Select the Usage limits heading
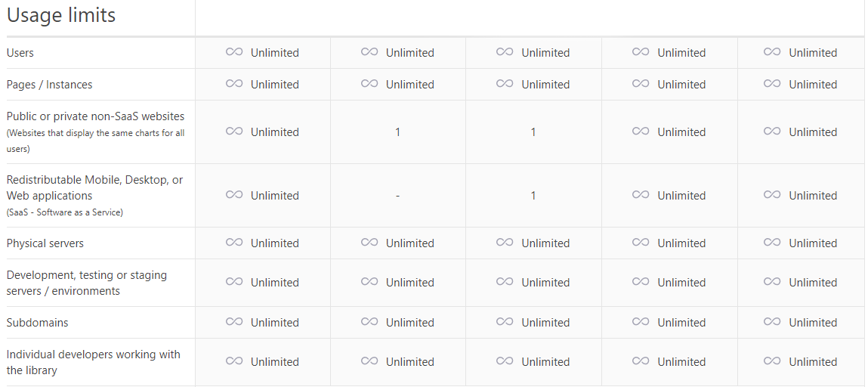868x387 pixels. click(61, 15)
